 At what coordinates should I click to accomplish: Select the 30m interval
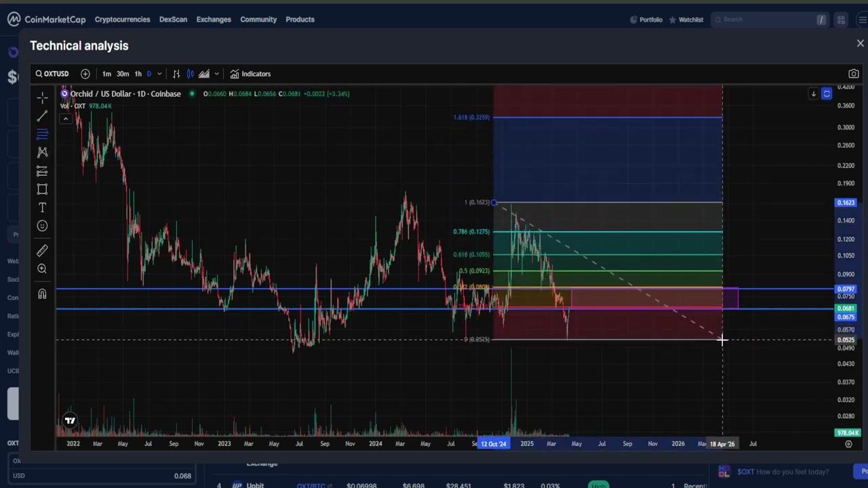coord(123,74)
